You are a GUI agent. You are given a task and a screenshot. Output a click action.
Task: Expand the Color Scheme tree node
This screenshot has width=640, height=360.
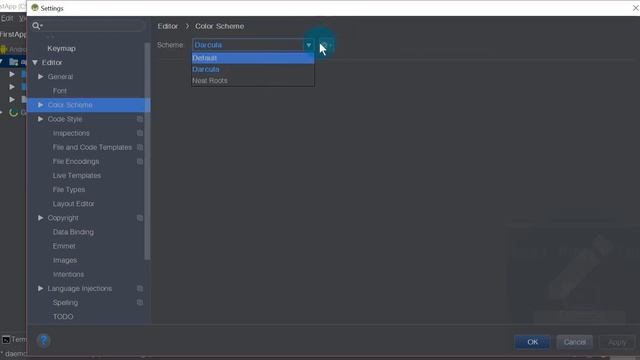pos(40,105)
